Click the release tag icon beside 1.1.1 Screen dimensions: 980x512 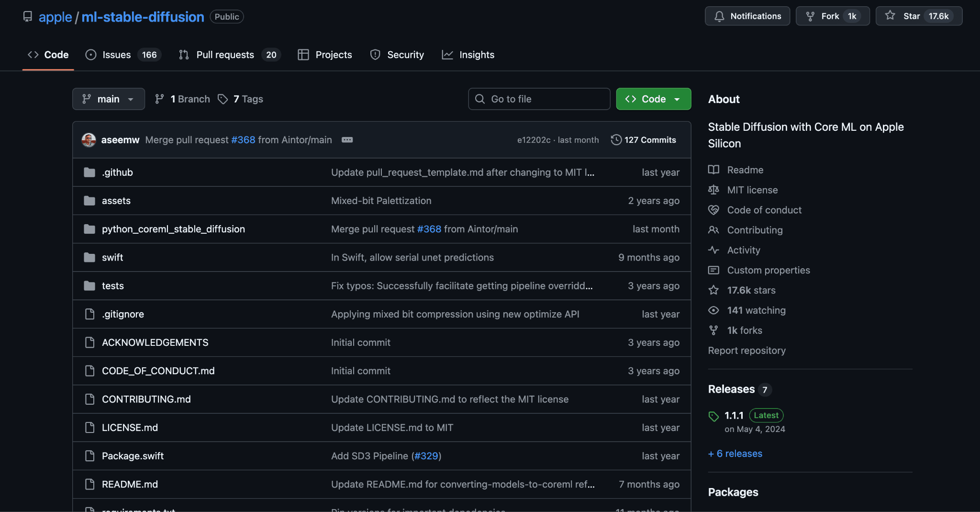click(713, 416)
